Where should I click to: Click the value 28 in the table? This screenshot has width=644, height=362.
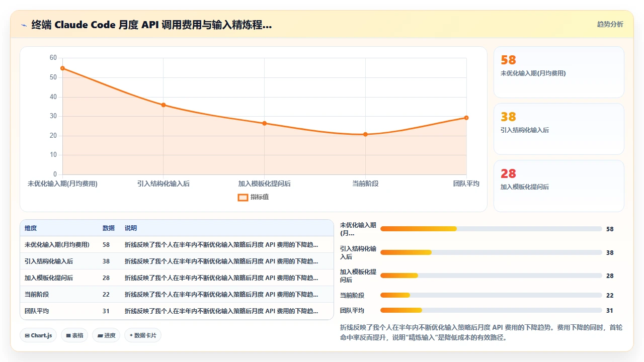[106, 278]
